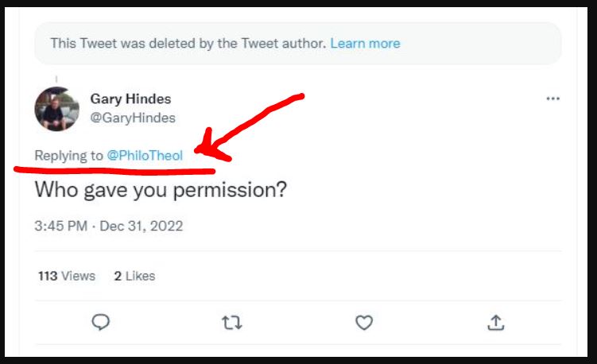597x364 pixels.
Task: Click the Dec 31, 2022 date text
Action: [141, 226]
